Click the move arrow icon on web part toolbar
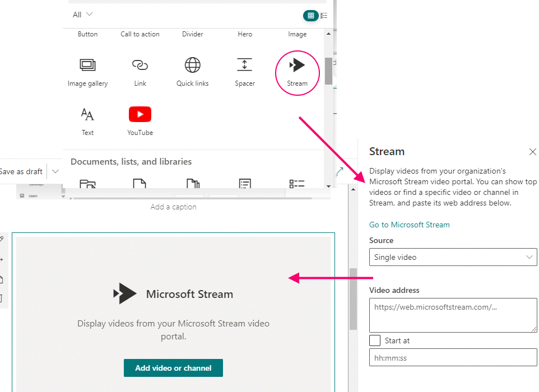Viewport: 539px width, 392px height. click(x=1, y=259)
